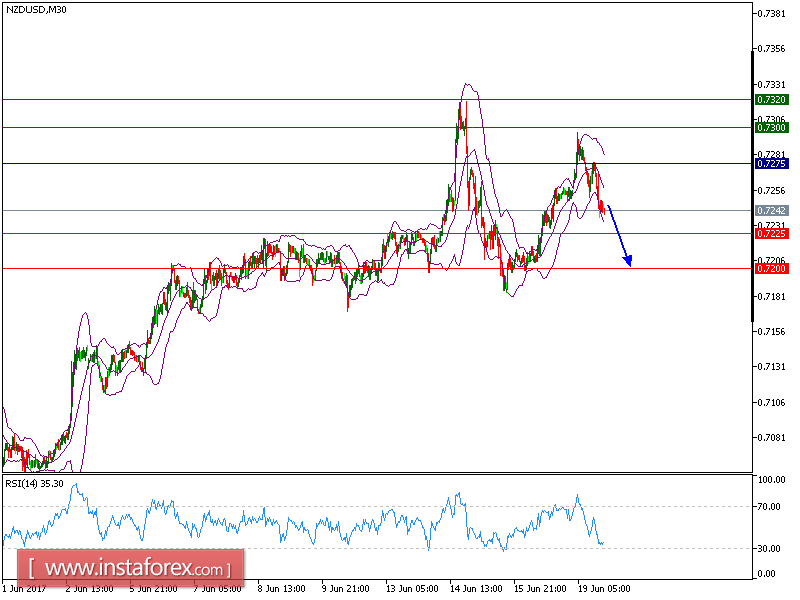Image resolution: width=800 pixels, height=600 pixels.
Task: Select the RSI 30.00 oversold level label
Action: pos(769,548)
